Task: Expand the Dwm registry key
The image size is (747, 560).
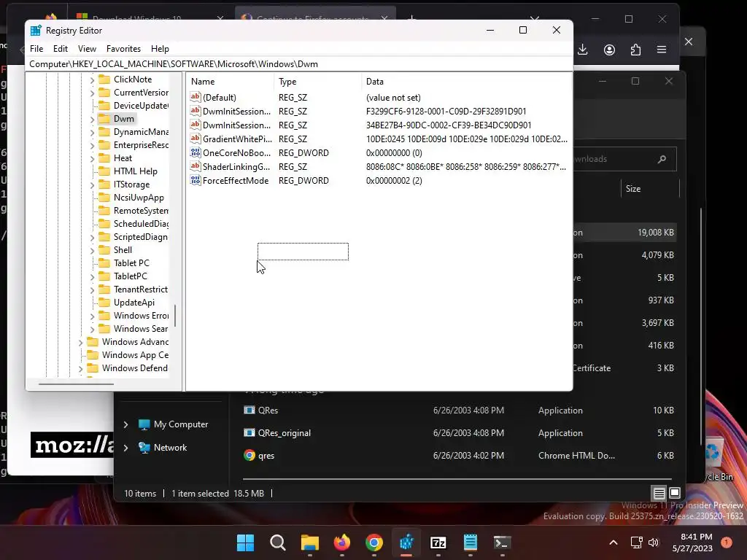Action: tap(92, 119)
